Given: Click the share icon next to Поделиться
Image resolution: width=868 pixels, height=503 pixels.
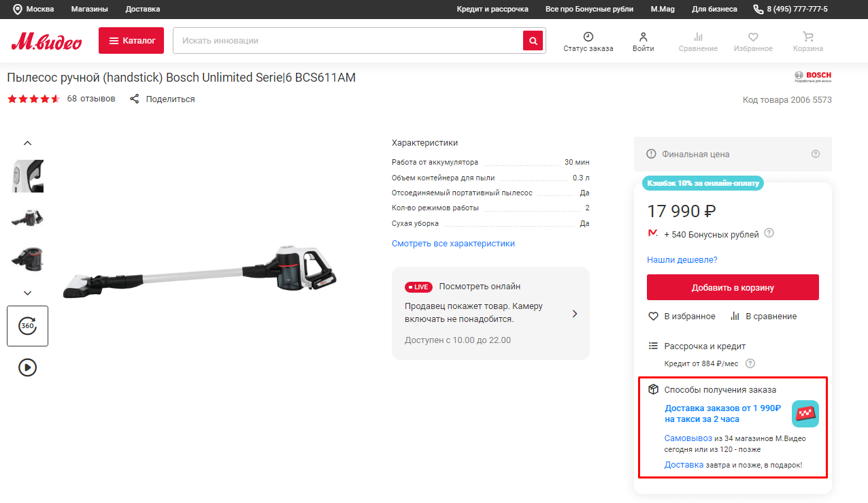Looking at the screenshot, I should tap(135, 99).
